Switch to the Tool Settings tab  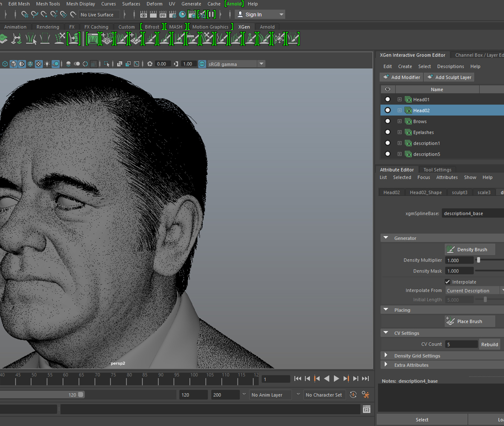tap(437, 169)
